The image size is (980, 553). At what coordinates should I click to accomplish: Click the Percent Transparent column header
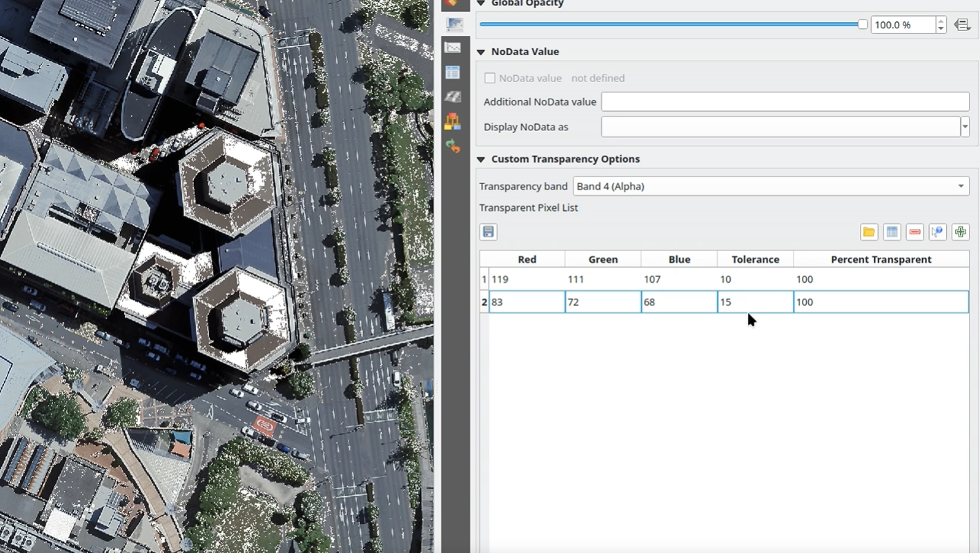[881, 259]
